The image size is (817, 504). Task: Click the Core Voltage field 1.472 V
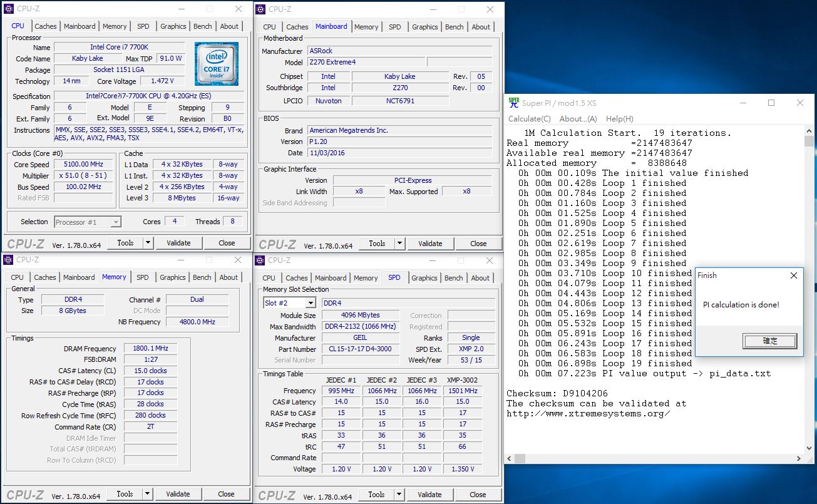click(x=162, y=81)
